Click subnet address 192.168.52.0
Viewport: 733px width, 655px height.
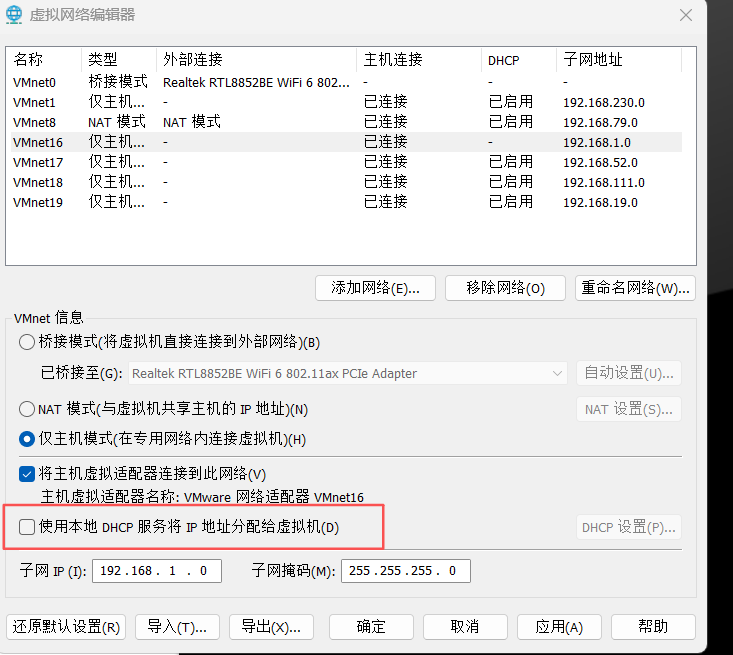[600, 163]
